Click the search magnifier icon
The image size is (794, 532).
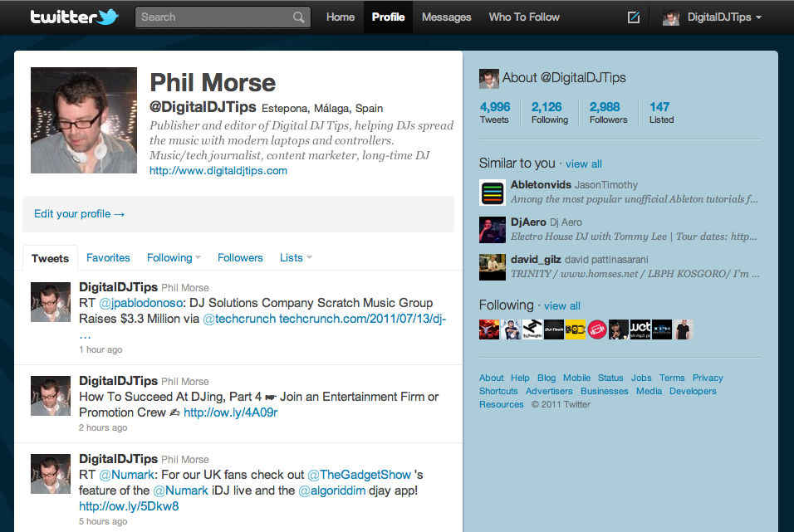pyautogui.click(x=299, y=17)
